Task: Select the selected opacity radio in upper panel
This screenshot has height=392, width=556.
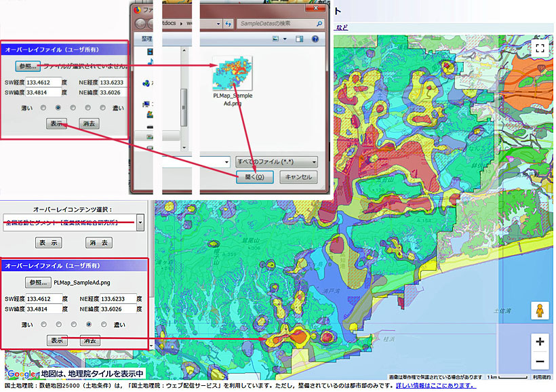Action: click(x=59, y=107)
